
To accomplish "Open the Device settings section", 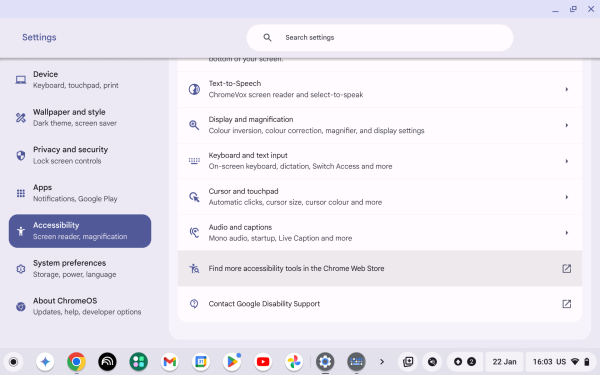I will (x=80, y=80).
